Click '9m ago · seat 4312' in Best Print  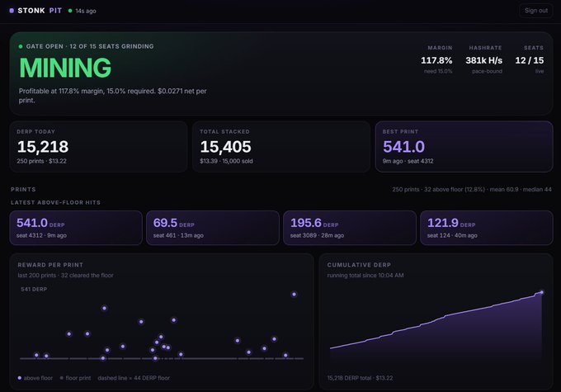click(x=408, y=161)
